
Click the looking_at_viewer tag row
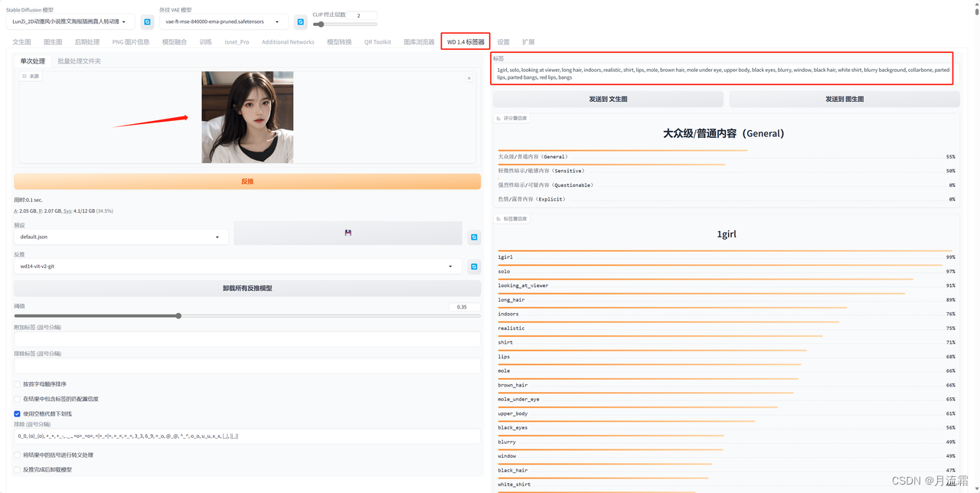click(726, 286)
